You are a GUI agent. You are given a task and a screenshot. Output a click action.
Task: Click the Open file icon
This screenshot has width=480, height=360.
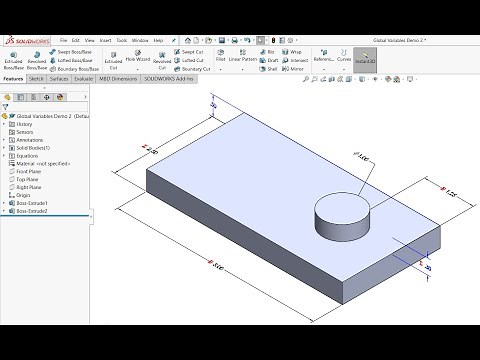[x=209, y=40]
